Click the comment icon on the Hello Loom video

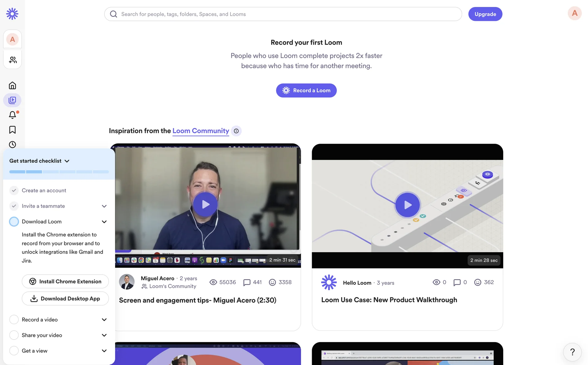pos(457,282)
